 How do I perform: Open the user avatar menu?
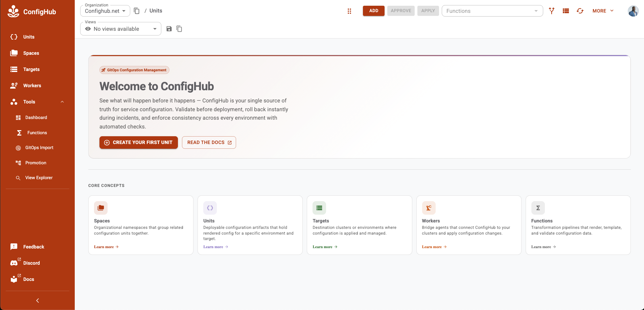(633, 11)
